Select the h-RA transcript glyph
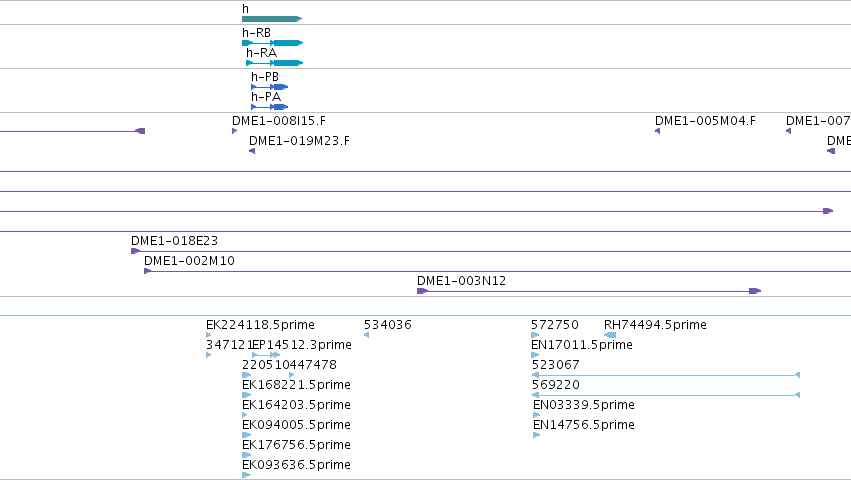The width and height of the screenshot is (851, 480). pos(275,63)
